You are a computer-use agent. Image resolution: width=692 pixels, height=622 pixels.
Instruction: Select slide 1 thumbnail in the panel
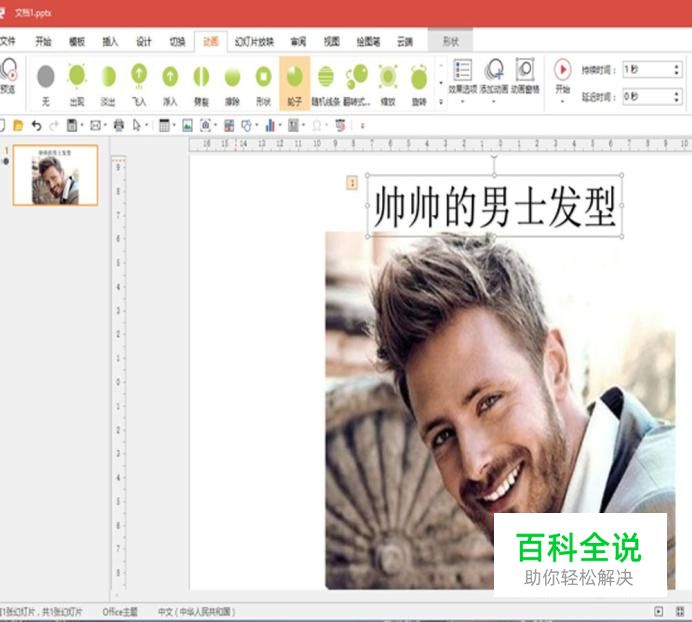pyautogui.click(x=55, y=175)
